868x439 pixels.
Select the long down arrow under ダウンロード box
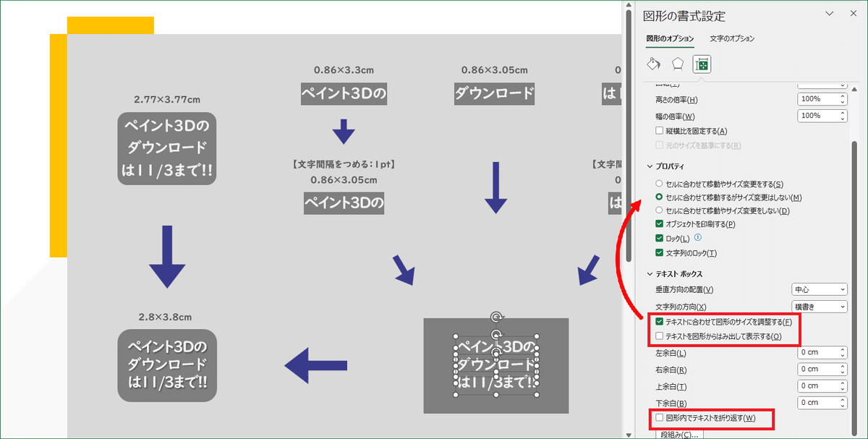tap(495, 187)
